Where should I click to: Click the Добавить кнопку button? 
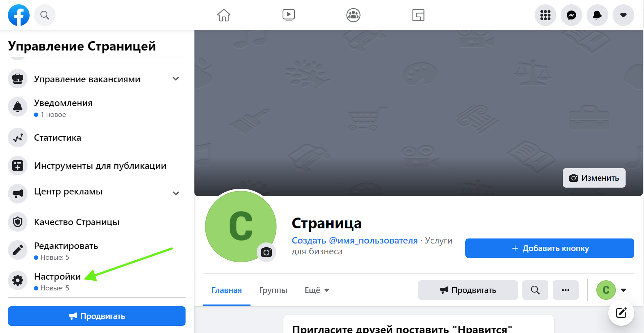pos(550,248)
